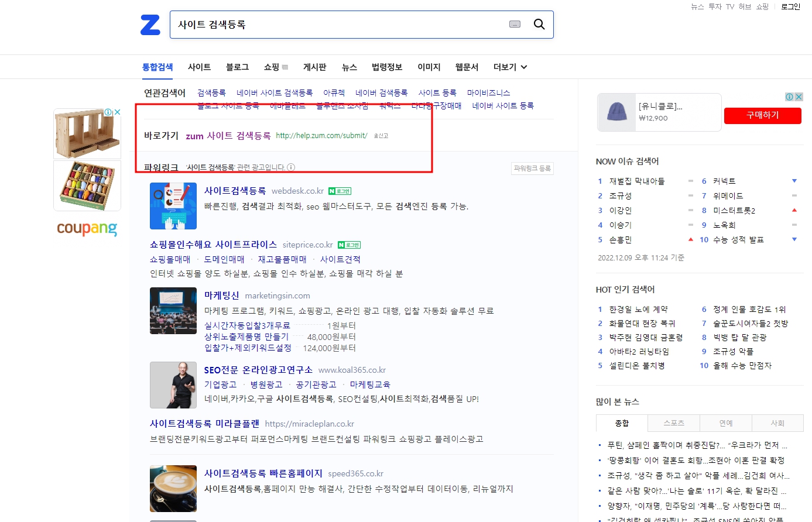Screen dimensions: 812x522
Task: Select the 사회 news tab
Action: (x=777, y=423)
